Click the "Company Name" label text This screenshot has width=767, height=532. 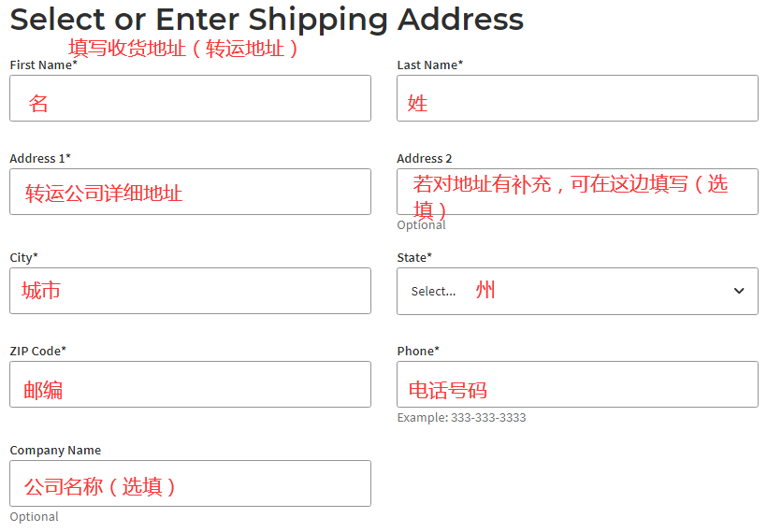55,450
